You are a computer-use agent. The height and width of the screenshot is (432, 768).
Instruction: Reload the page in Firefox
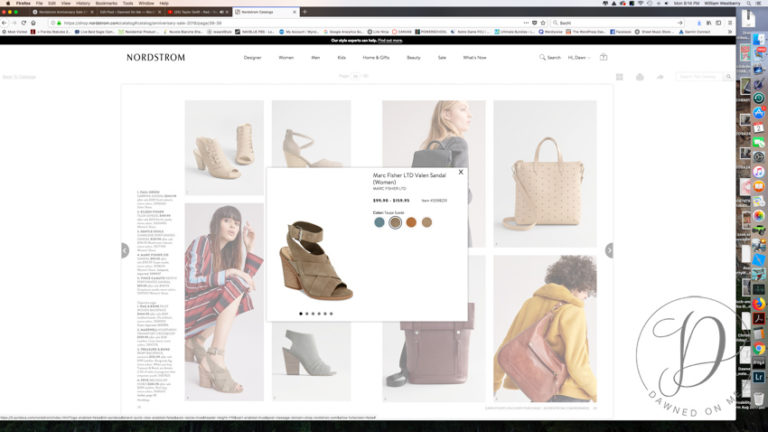pyautogui.click(x=24, y=23)
